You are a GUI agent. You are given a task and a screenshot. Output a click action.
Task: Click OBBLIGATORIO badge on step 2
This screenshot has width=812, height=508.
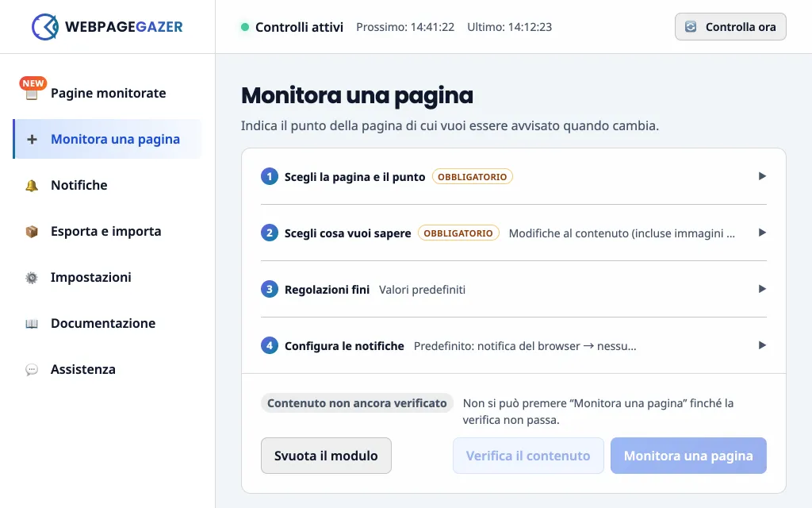458,233
